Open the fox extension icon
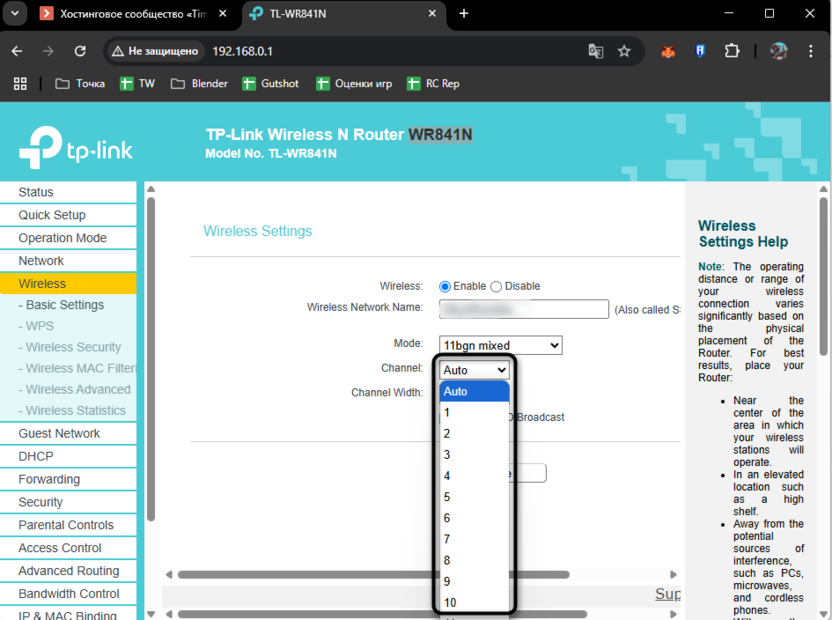The image size is (832, 620). (x=668, y=51)
